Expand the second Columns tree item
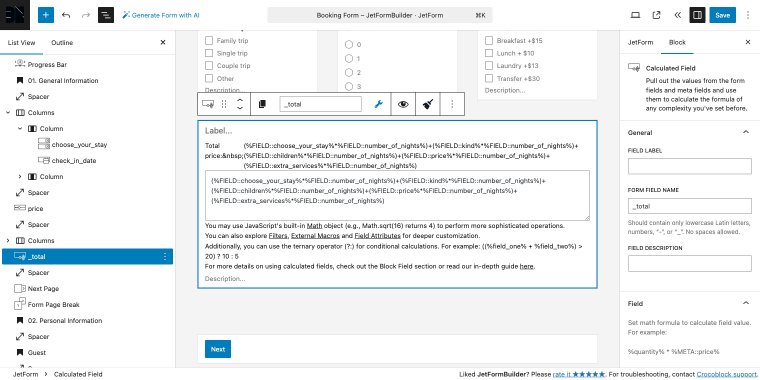Screen dimensions: 760x380 click(x=8, y=240)
